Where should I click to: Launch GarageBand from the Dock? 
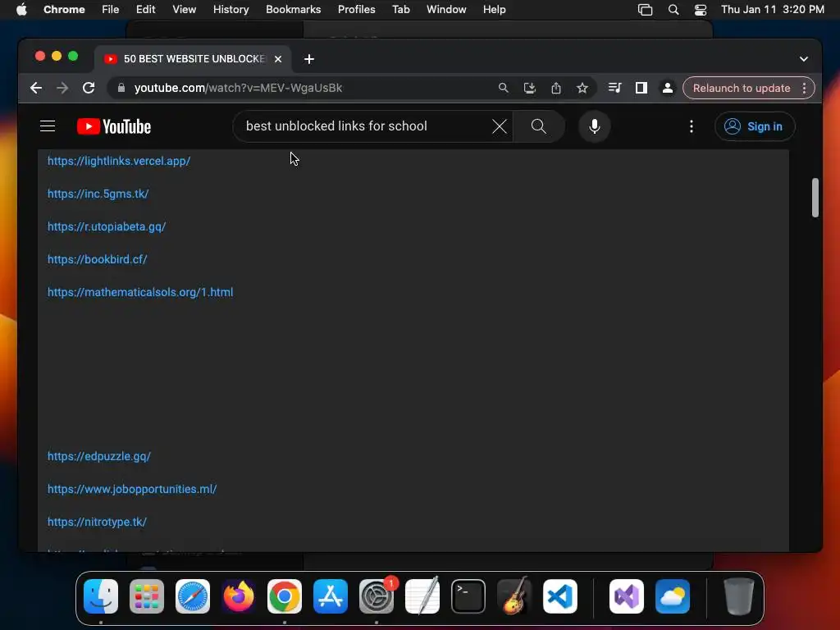click(x=514, y=596)
